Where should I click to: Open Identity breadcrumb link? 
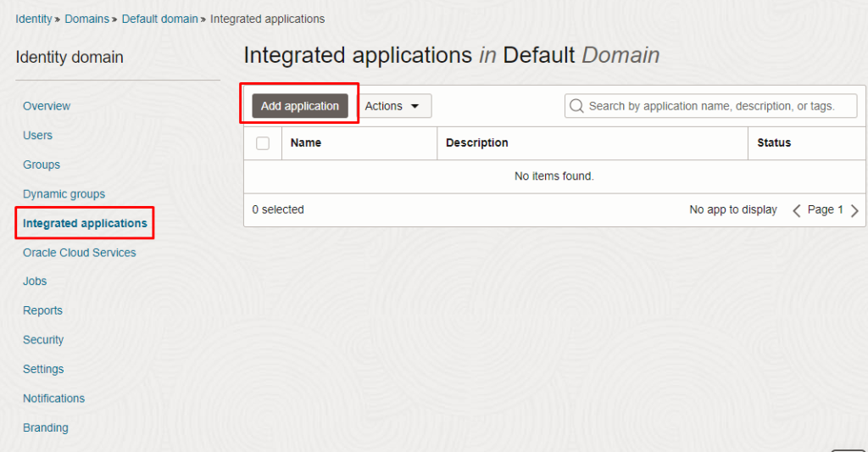point(34,19)
